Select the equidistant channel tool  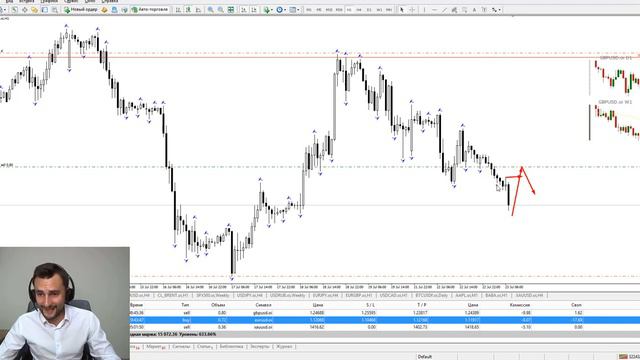(x=454, y=10)
